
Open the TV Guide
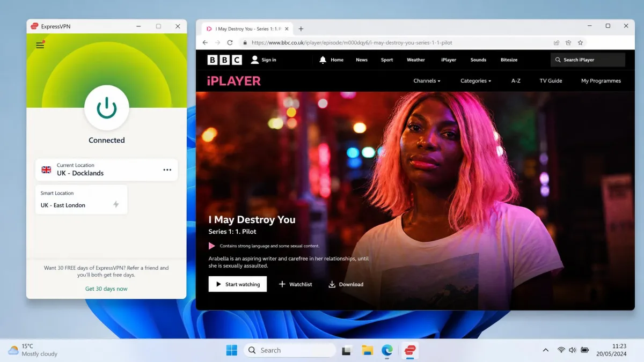tap(551, 81)
